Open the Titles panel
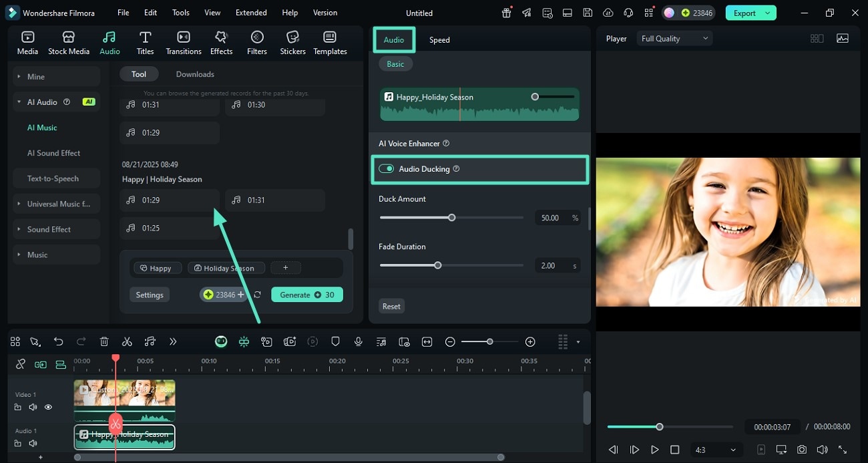868x463 pixels. coord(145,43)
